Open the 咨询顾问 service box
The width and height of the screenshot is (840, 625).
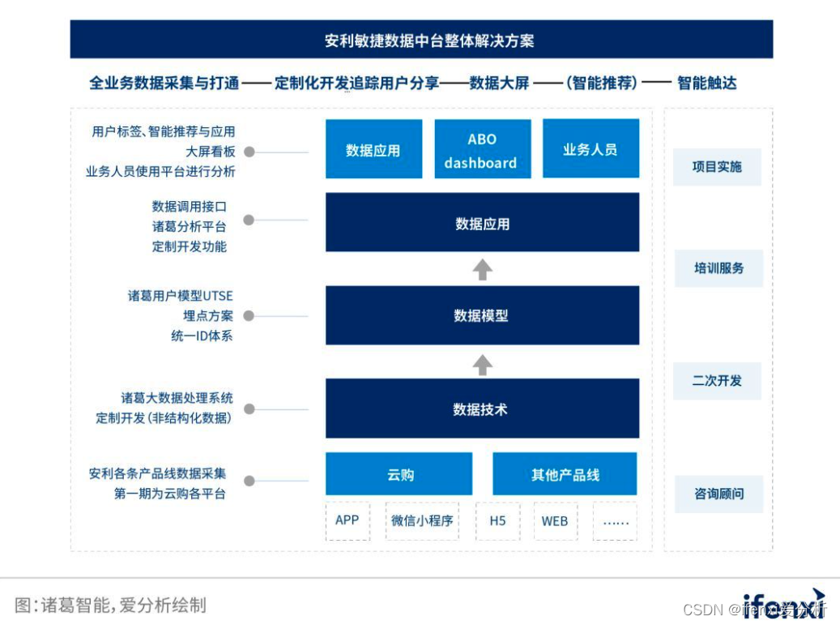pyautogui.click(x=718, y=494)
